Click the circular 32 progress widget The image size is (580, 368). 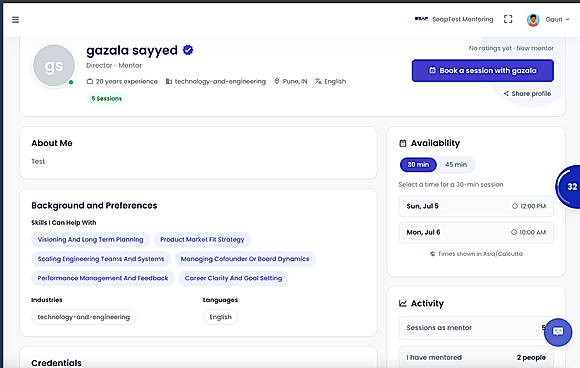[x=569, y=187]
